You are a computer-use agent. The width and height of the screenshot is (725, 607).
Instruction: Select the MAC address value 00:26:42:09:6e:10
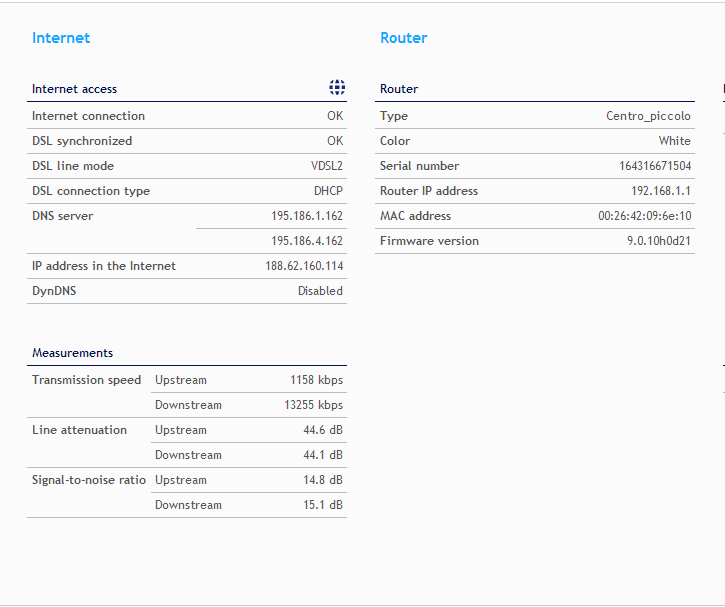[x=644, y=216]
